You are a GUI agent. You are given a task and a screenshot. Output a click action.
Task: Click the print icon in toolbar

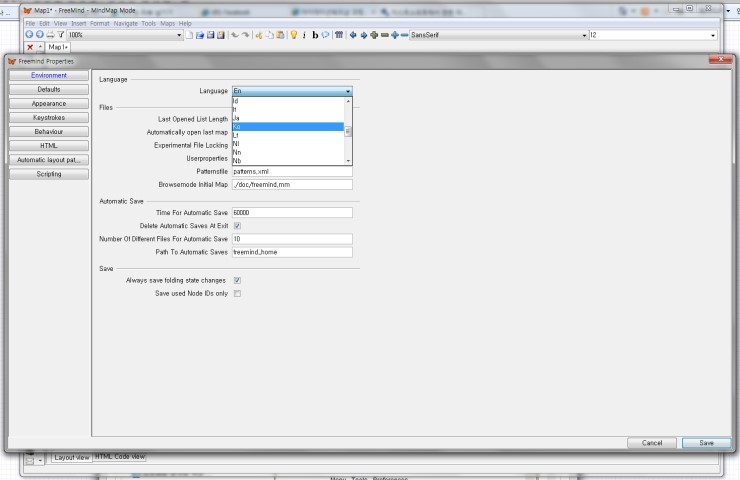50,35
